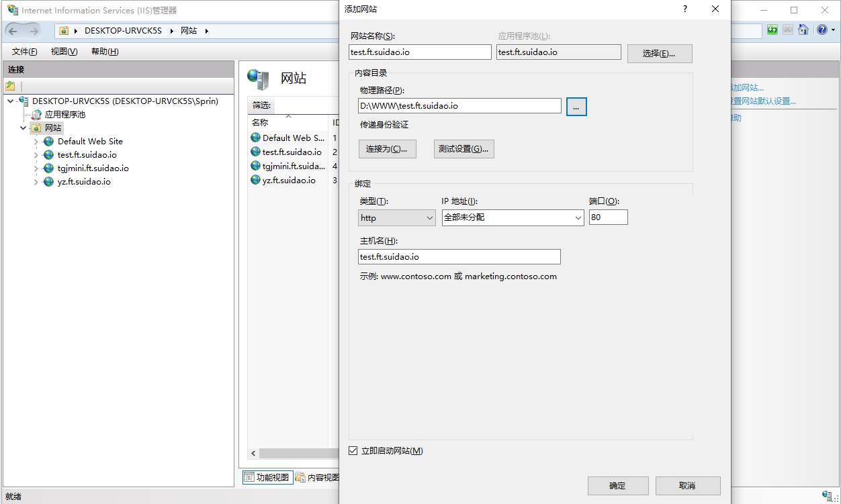This screenshot has height=504, width=841.
Task: Click the help question mark icon
Action: click(x=822, y=30)
